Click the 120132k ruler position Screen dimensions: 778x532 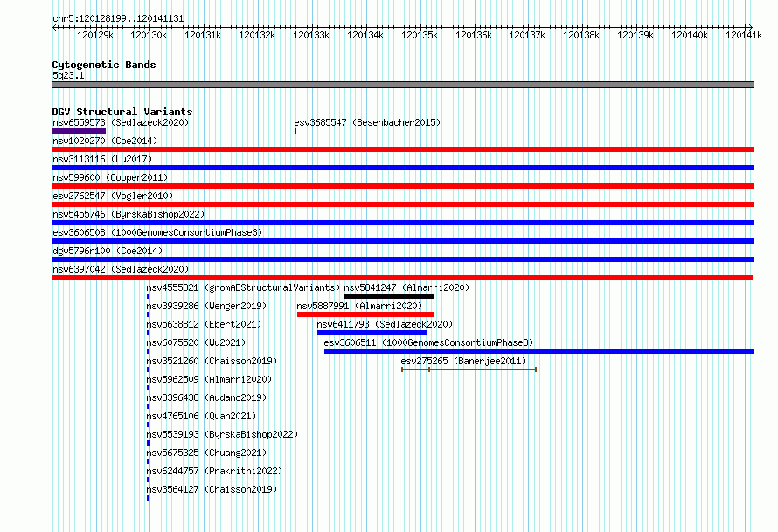pyautogui.click(x=257, y=35)
